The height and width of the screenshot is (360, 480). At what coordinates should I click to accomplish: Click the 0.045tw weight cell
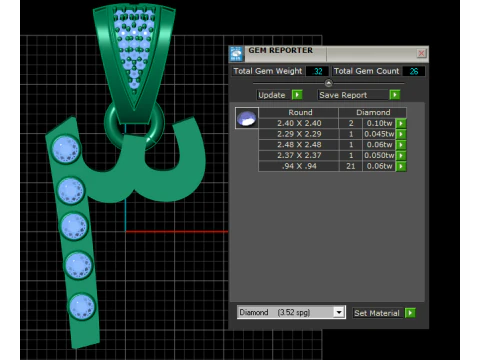[379, 134]
